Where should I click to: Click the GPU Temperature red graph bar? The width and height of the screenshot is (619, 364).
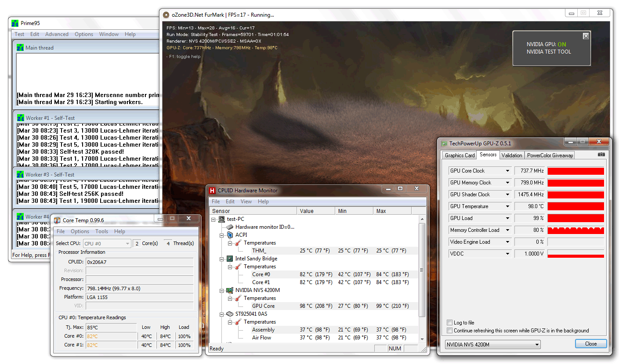point(576,206)
